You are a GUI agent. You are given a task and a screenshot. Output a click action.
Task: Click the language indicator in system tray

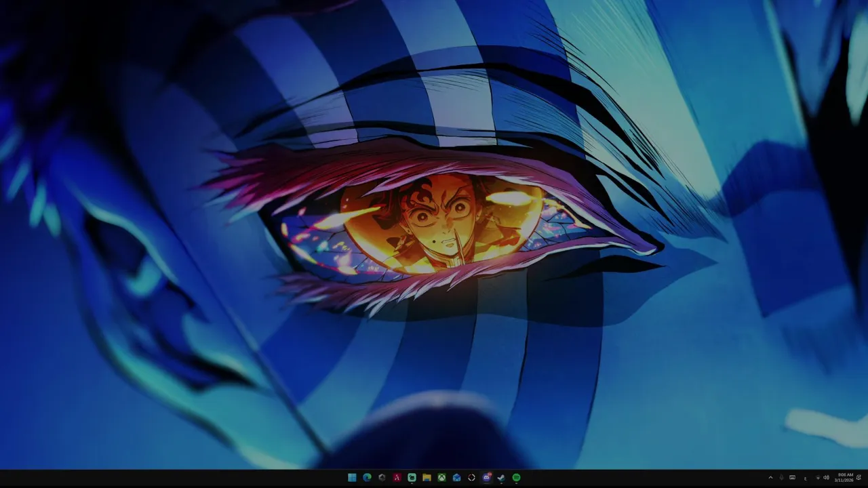coord(806,479)
